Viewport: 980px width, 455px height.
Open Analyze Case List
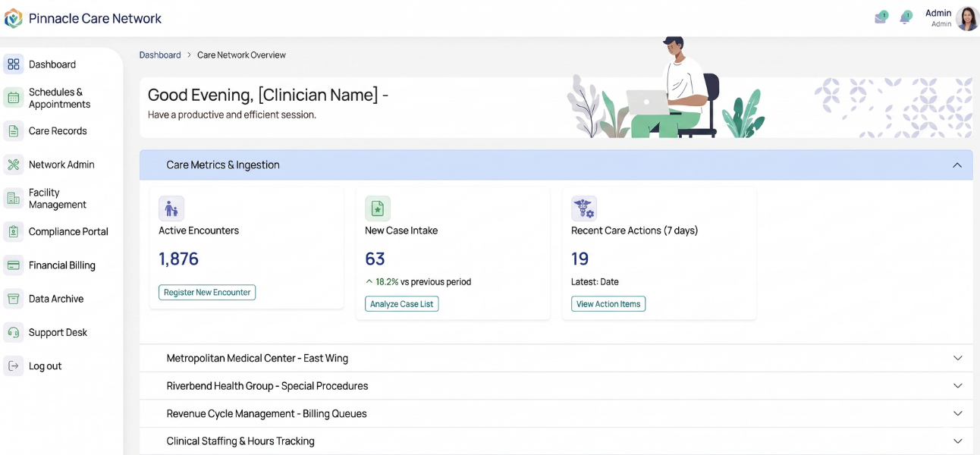401,303
